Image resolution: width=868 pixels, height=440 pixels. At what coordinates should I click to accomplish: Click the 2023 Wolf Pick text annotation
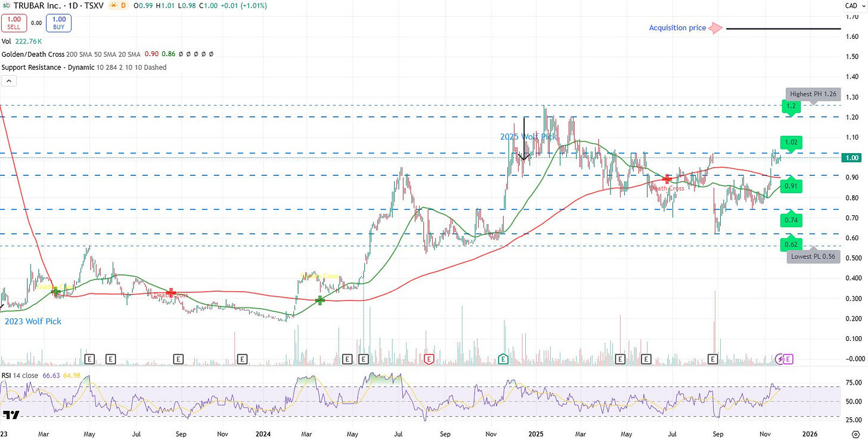click(x=33, y=321)
